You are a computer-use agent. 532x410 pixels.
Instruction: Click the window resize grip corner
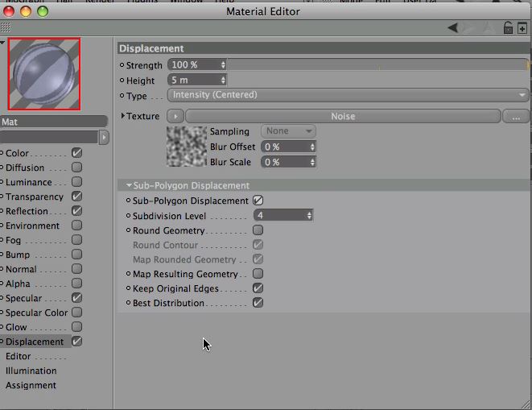526,404
